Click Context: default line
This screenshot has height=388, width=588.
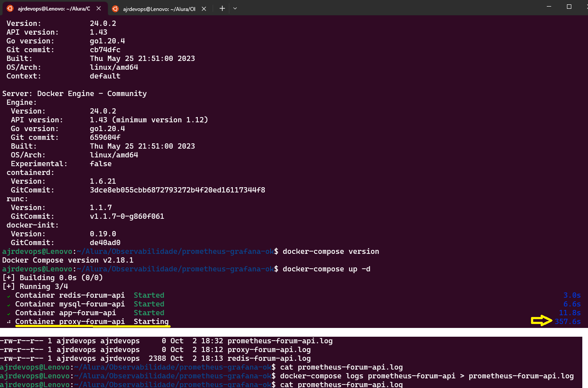point(64,76)
